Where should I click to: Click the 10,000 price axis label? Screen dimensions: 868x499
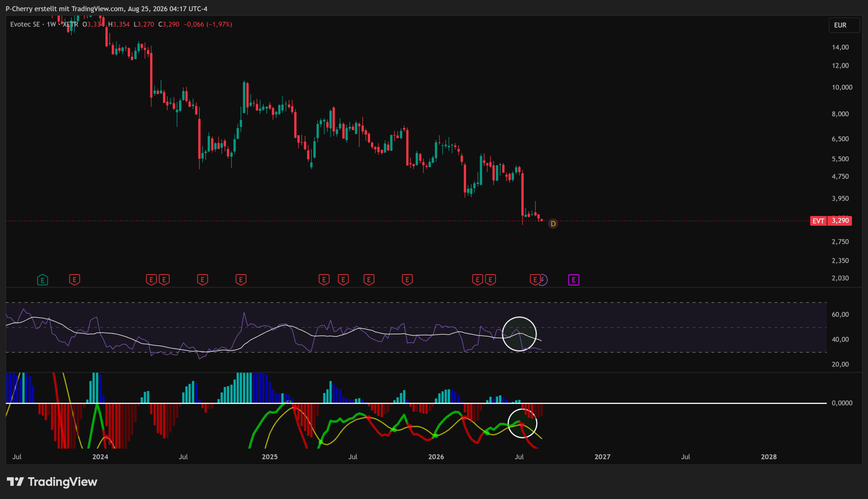point(842,87)
